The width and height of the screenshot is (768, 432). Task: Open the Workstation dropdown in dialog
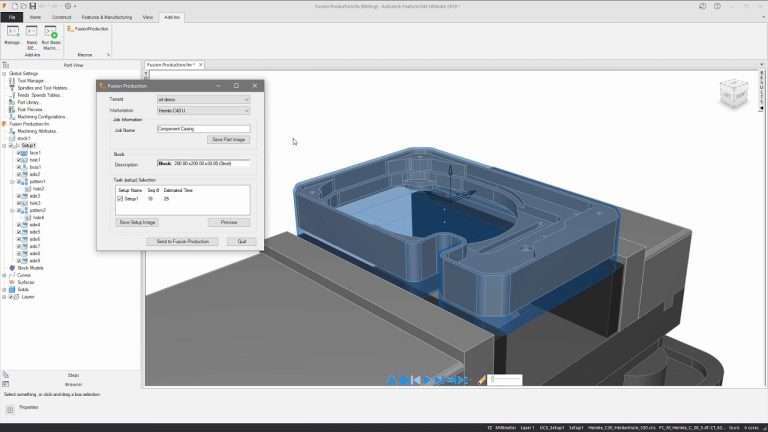(x=203, y=111)
